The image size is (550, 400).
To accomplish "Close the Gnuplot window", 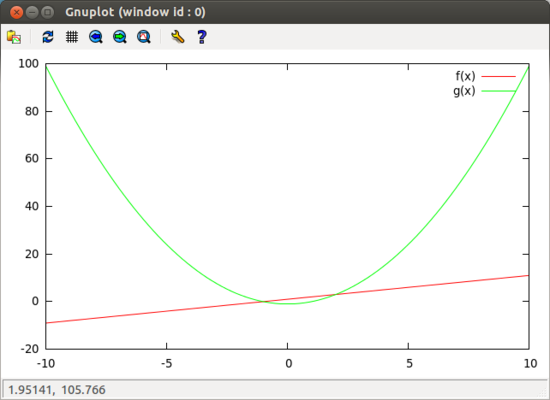I will 16,13.
